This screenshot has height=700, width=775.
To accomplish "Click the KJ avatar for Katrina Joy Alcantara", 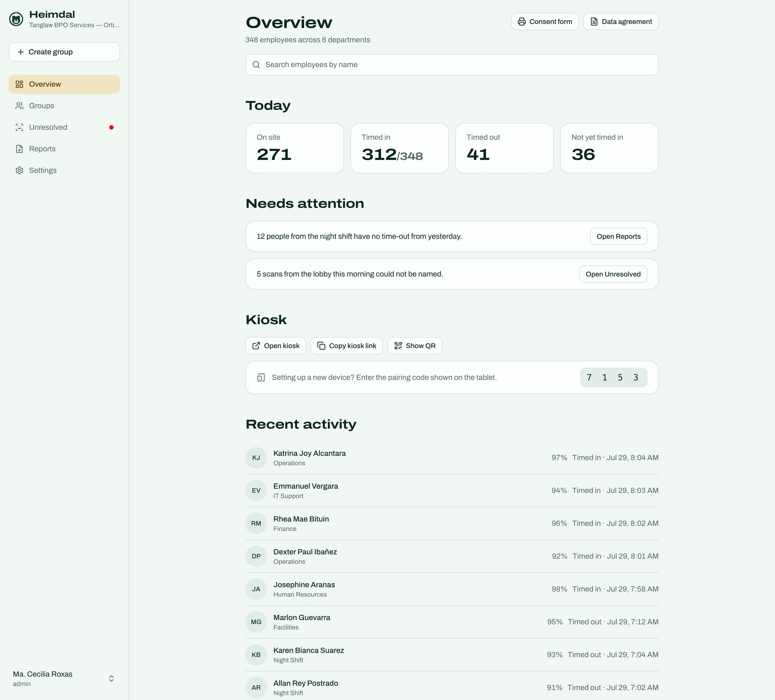I will (256, 458).
